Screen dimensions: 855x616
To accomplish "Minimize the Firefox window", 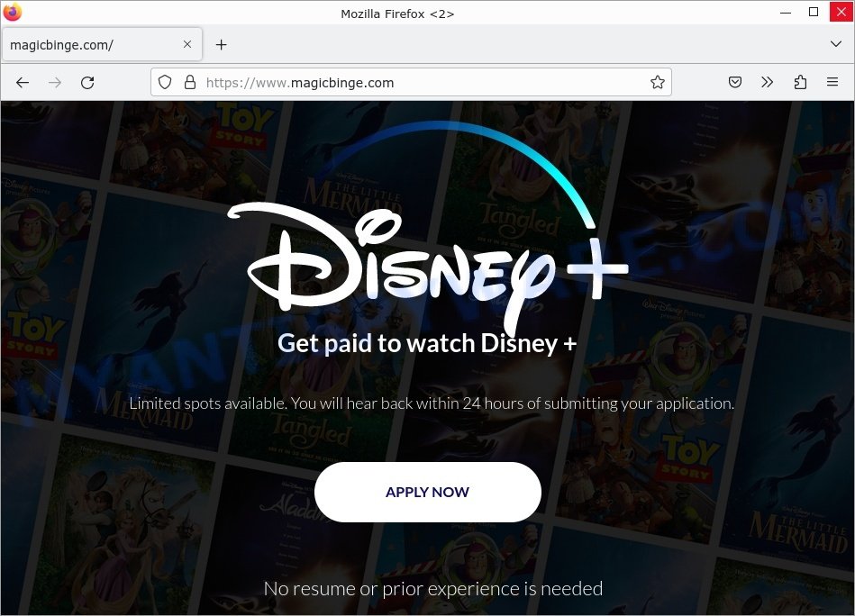I will click(786, 12).
